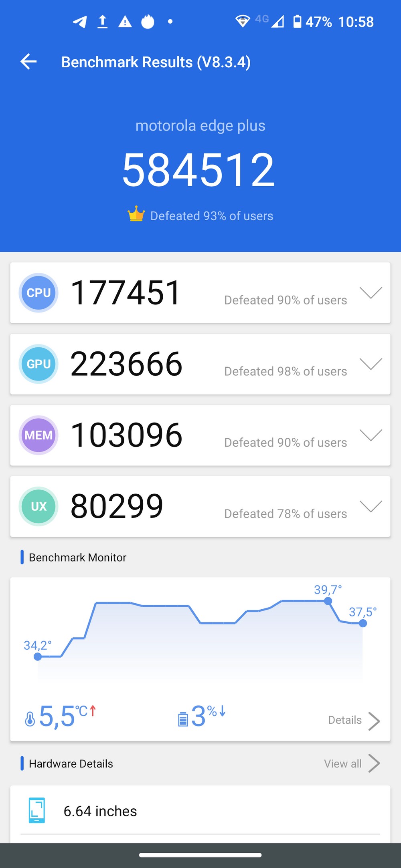
Task: Tap the battery status icon
Action: coord(297,22)
